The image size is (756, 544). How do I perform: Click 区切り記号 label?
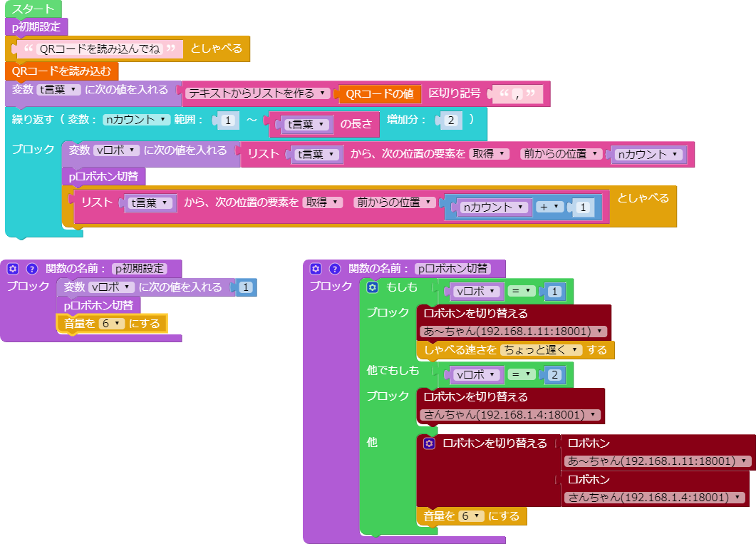(455, 93)
